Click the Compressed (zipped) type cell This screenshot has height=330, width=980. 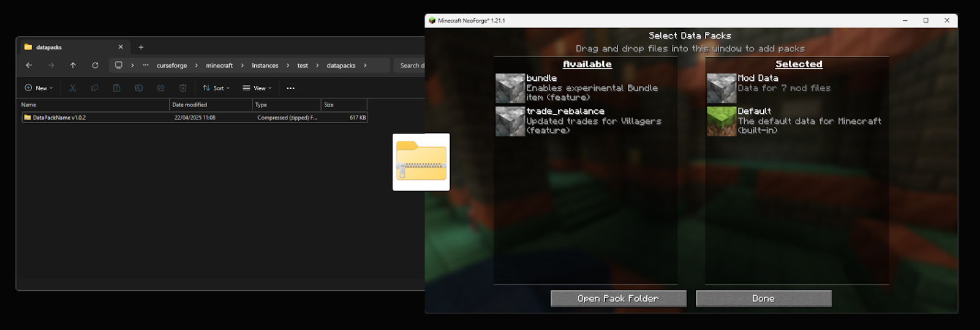click(x=287, y=118)
